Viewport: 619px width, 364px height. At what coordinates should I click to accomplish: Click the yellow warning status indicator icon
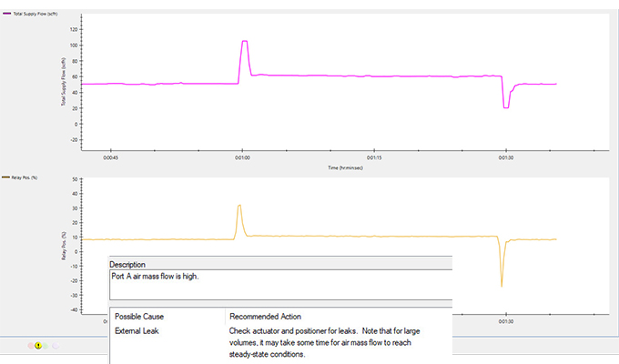tap(38, 345)
